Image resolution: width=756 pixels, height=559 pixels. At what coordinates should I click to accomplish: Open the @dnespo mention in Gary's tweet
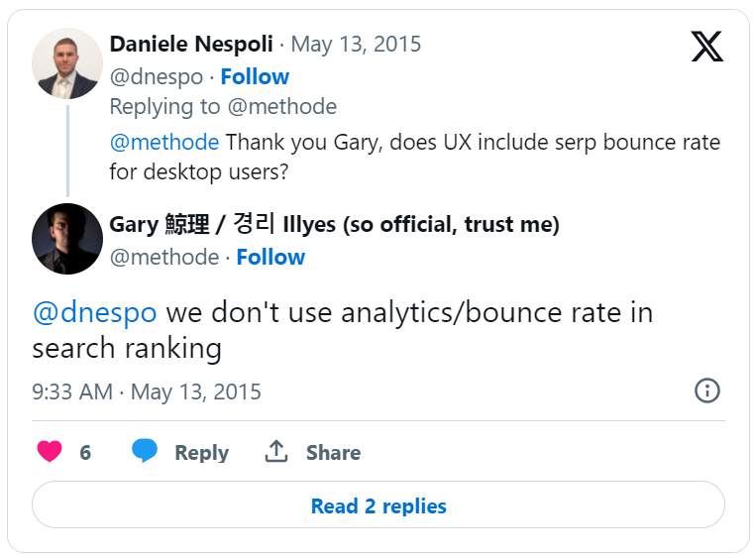point(95,312)
